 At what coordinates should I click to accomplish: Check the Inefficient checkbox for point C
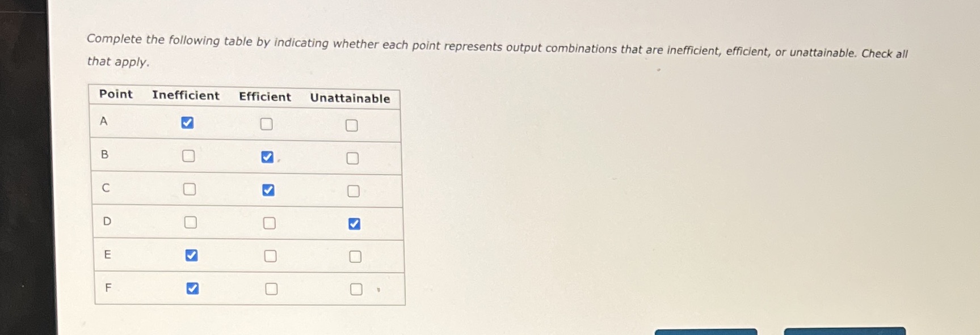coord(190,188)
